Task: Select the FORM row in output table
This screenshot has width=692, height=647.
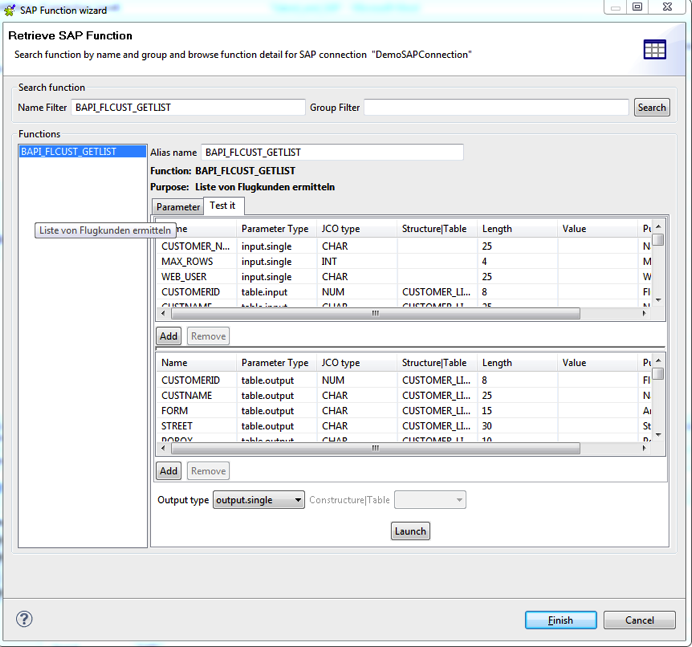Action: 404,411
